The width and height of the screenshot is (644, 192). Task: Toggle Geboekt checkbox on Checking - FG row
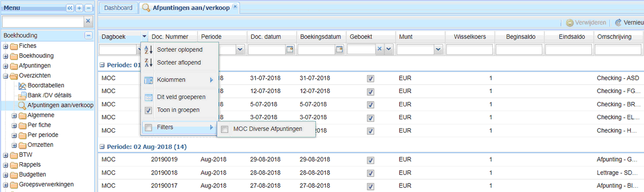point(370,91)
